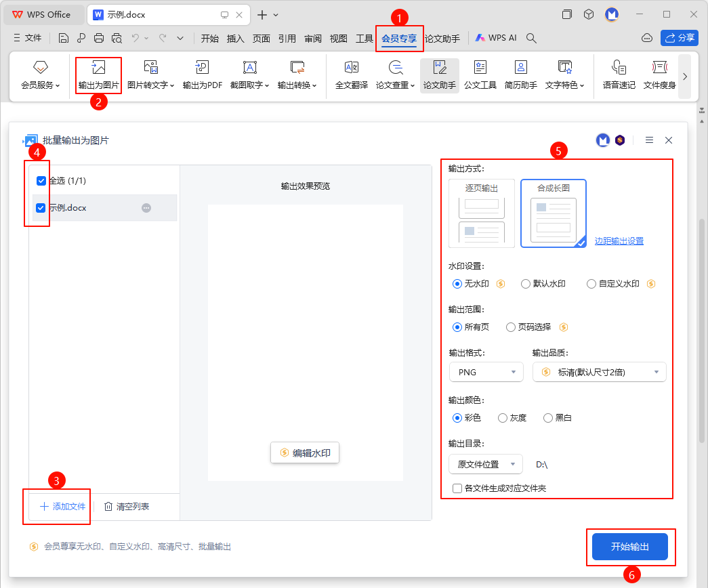The width and height of the screenshot is (708, 588).
Task: Switch to the 插入 ribbon tab
Action: (235, 39)
